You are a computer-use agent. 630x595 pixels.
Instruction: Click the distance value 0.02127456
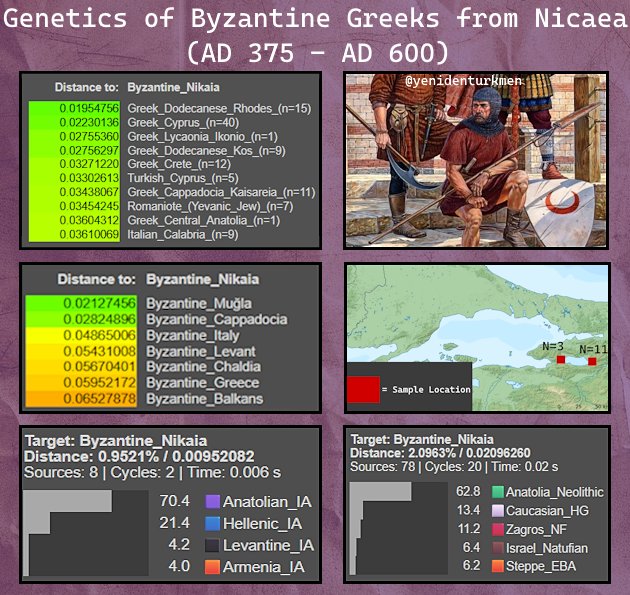[x=100, y=303]
